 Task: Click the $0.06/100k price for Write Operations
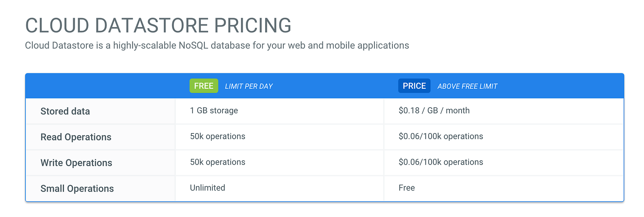[x=441, y=162]
